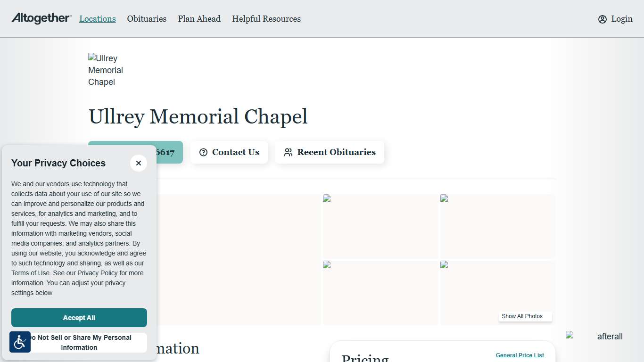Open the General Price List

tap(520, 355)
